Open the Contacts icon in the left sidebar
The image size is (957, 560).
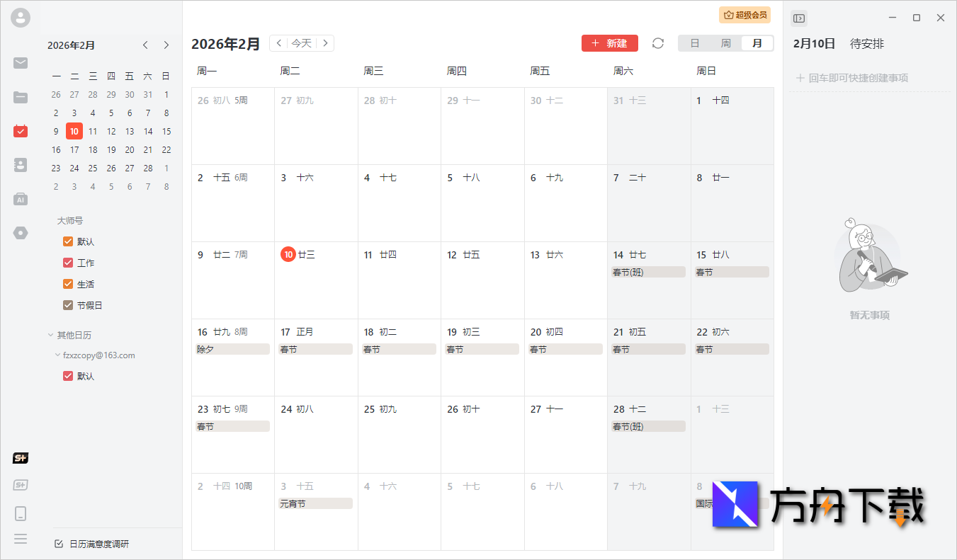pos(20,165)
